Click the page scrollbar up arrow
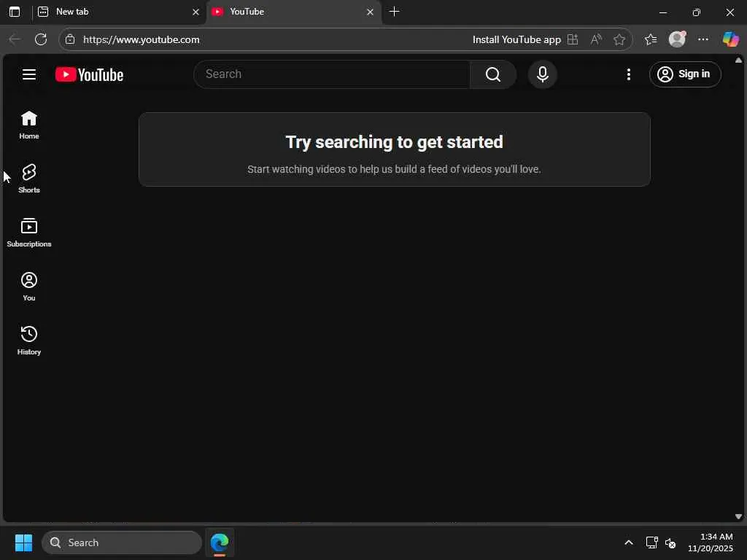The width and height of the screenshot is (747, 560). [x=738, y=60]
